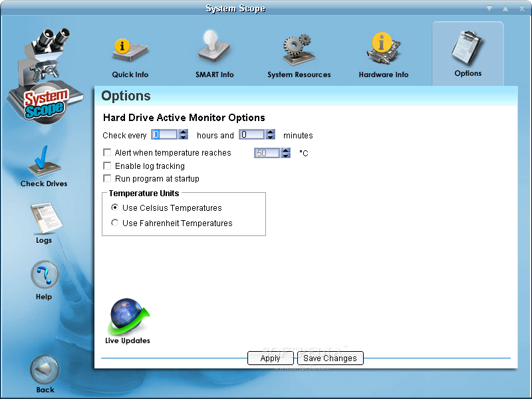
Task: Select Use Fahrenheit Temperatures radio button
Action: [114, 223]
